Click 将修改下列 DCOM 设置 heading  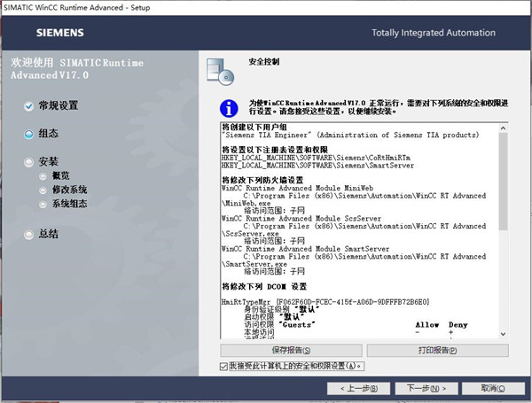point(264,287)
